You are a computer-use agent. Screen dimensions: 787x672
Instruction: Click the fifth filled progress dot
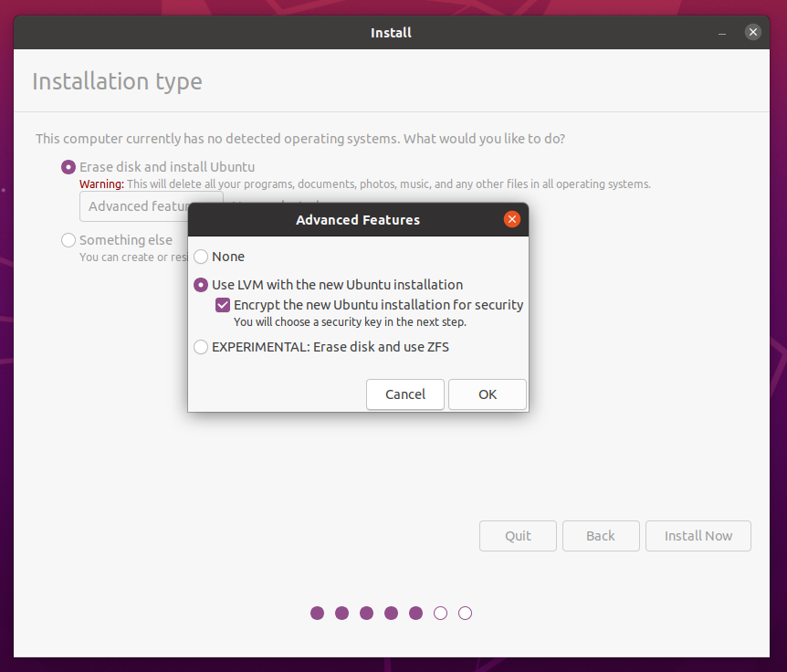pyautogui.click(x=415, y=614)
